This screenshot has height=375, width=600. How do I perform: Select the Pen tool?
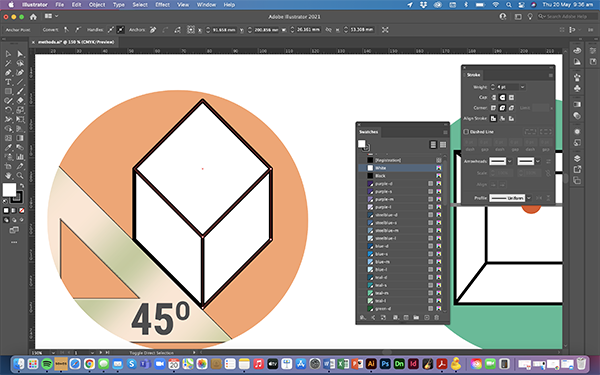(x=8, y=73)
